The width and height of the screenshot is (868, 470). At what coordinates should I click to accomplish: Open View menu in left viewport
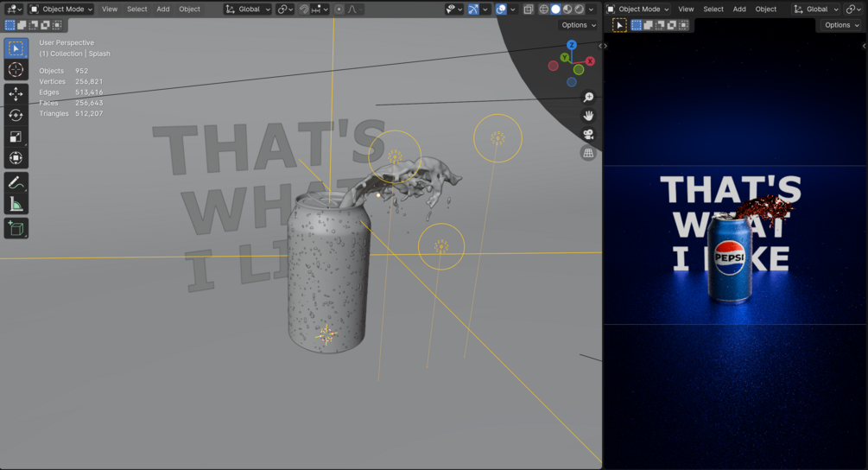(110, 9)
